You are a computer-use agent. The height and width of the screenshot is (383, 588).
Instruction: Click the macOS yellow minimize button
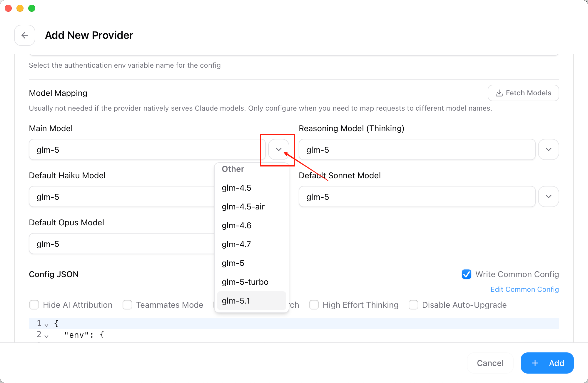[20, 8]
